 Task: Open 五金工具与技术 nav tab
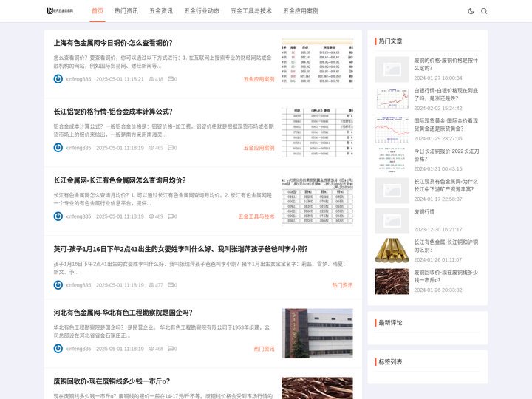[x=251, y=11]
